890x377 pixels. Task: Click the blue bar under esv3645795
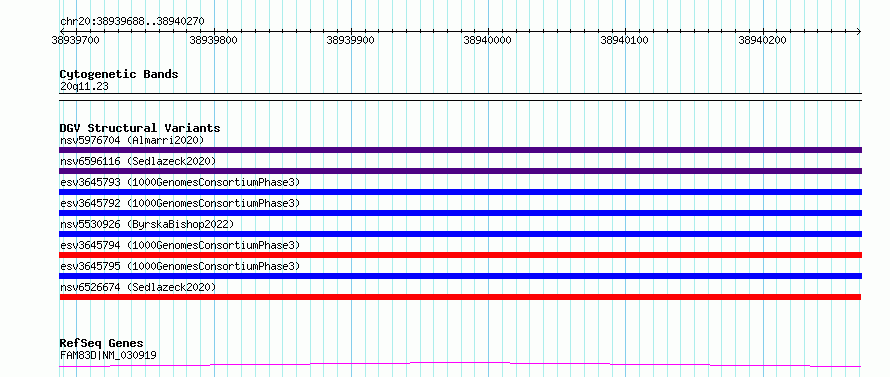tap(460, 276)
